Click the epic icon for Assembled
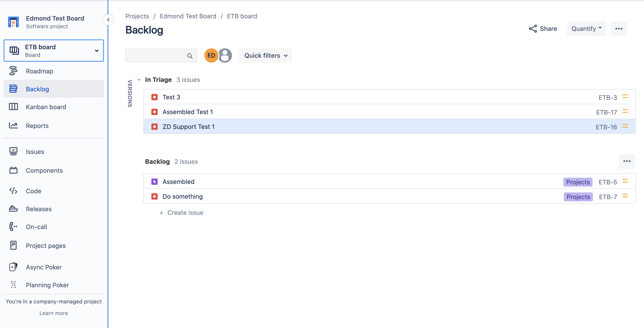The height and width of the screenshot is (328, 644). tap(155, 182)
